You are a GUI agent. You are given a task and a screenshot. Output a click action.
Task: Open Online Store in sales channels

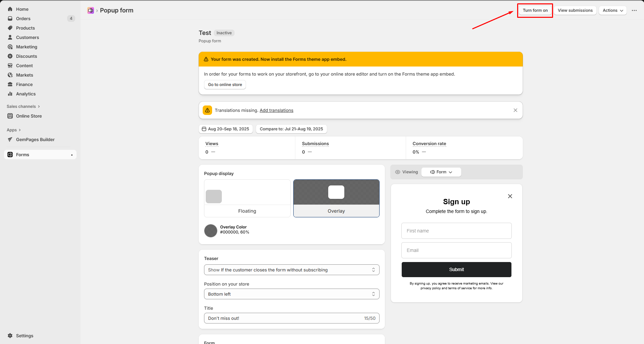(29, 116)
